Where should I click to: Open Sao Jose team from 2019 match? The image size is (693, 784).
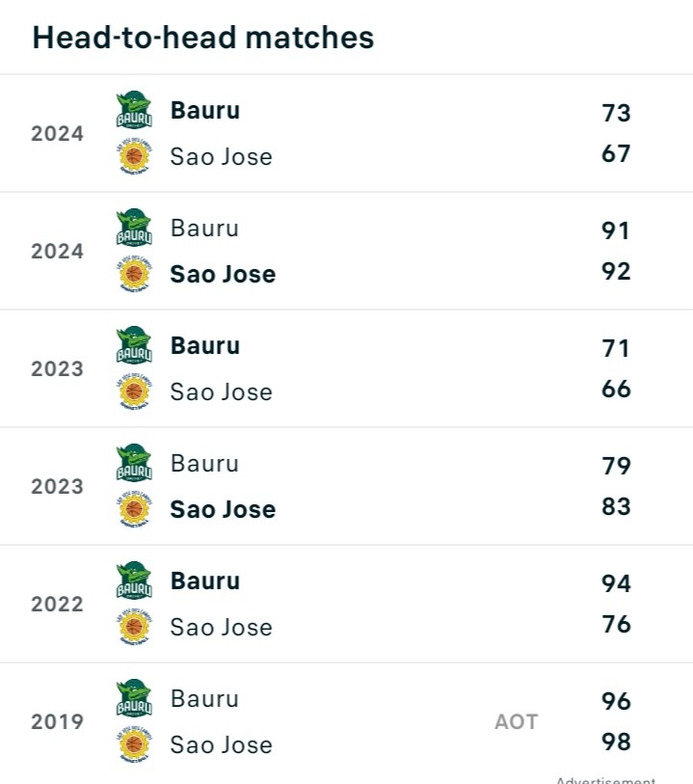(221, 744)
